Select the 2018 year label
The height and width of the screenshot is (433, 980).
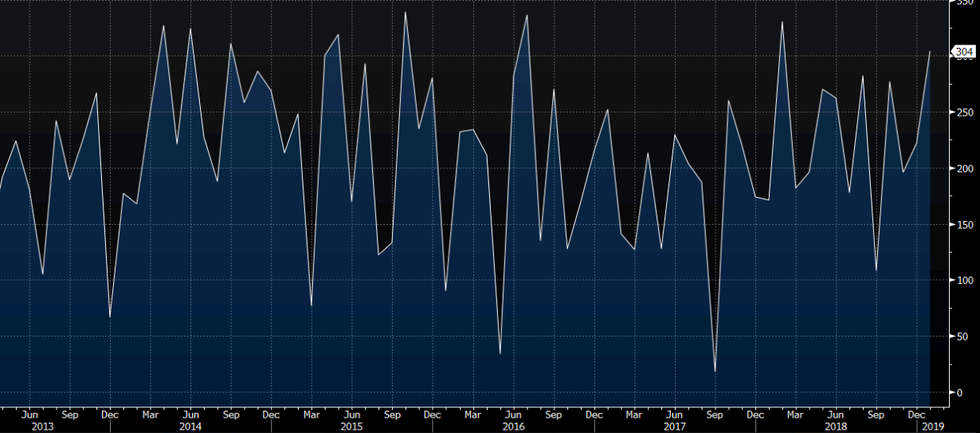coord(836,427)
